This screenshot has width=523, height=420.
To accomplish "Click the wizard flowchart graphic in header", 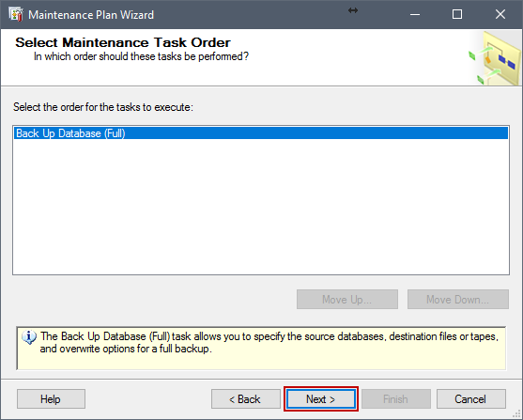I will [495, 58].
